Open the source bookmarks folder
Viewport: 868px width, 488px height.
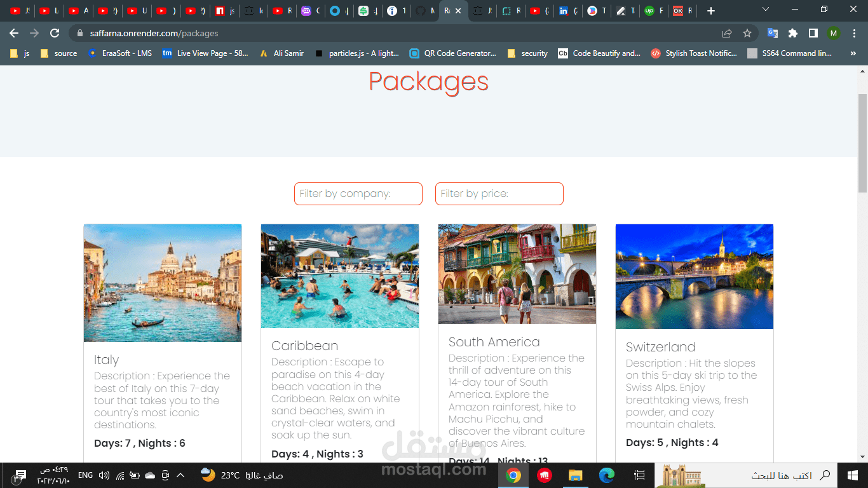point(58,53)
